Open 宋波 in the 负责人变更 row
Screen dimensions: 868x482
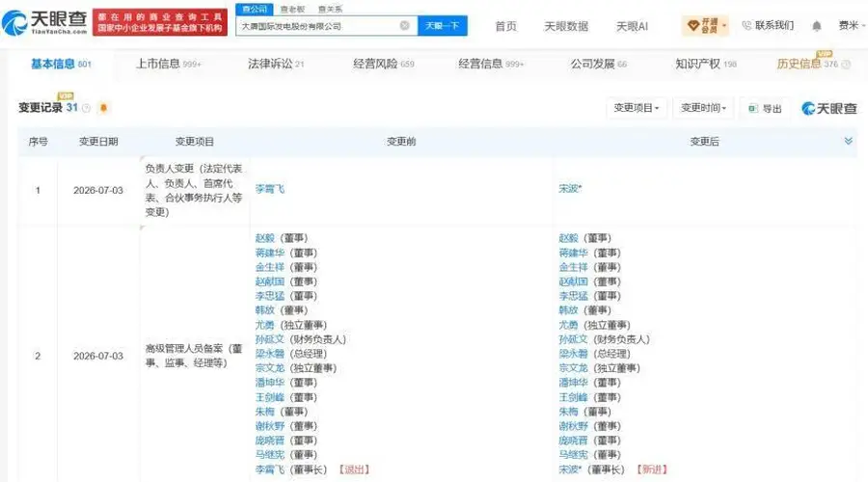570,189
